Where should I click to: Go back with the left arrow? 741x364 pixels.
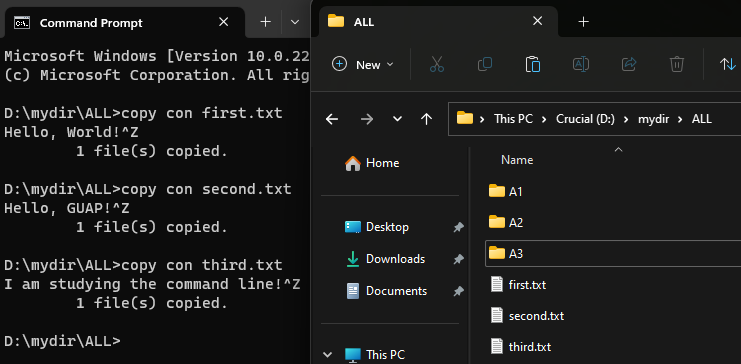(x=332, y=119)
